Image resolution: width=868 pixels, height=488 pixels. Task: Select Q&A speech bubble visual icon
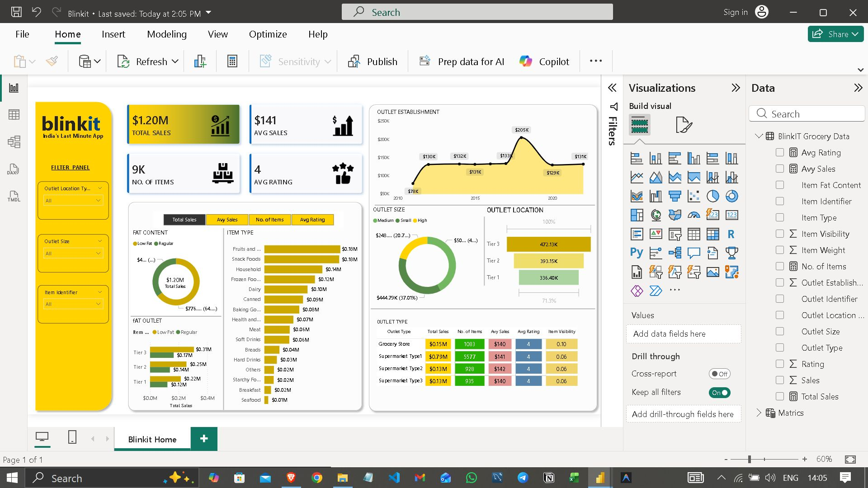click(x=693, y=253)
